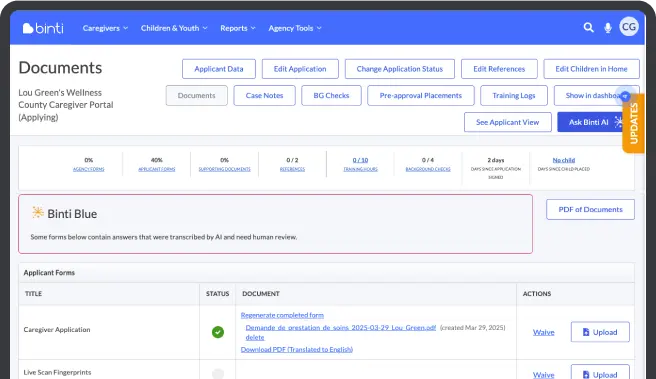This screenshot has width=656, height=379.
Task: Click Edit Application button
Action: tap(300, 69)
